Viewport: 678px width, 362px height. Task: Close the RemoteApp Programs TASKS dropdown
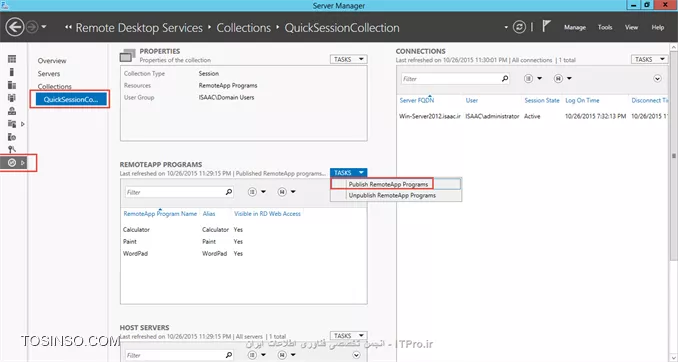pos(349,173)
